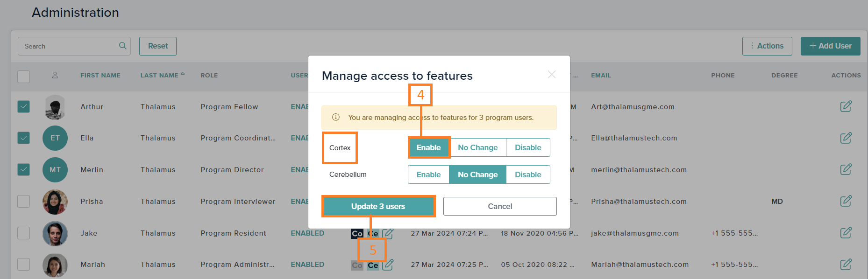Image resolution: width=868 pixels, height=279 pixels.
Task: Click the email Art@thalamusgme.com
Action: tap(633, 107)
